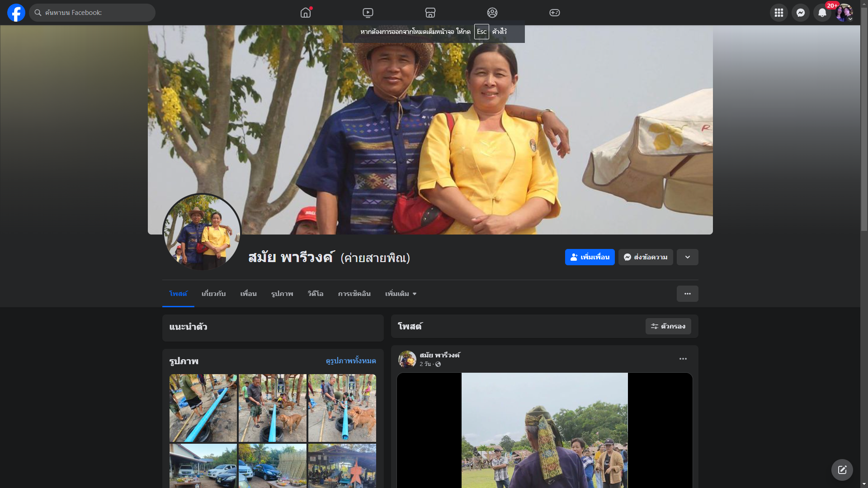Click the new message compose icon
The height and width of the screenshot is (488, 868).
click(x=842, y=470)
